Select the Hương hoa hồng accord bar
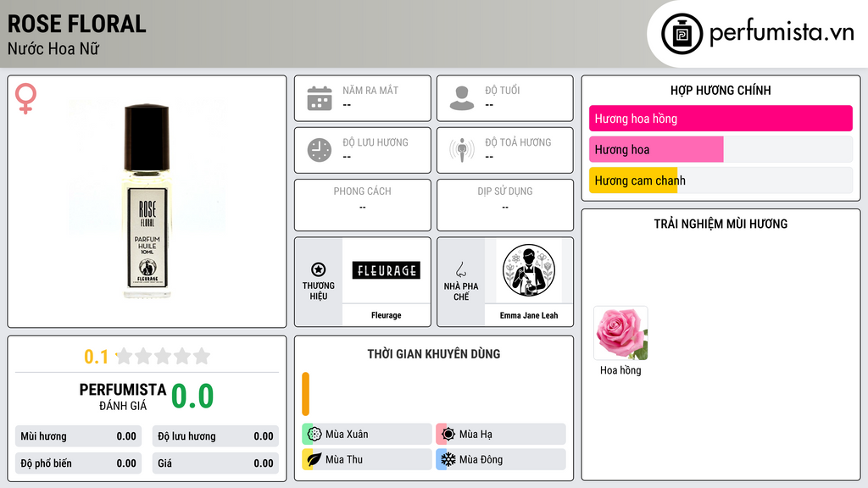The height and width of the screenshot is (488, 868). click(x=721, y=119)
